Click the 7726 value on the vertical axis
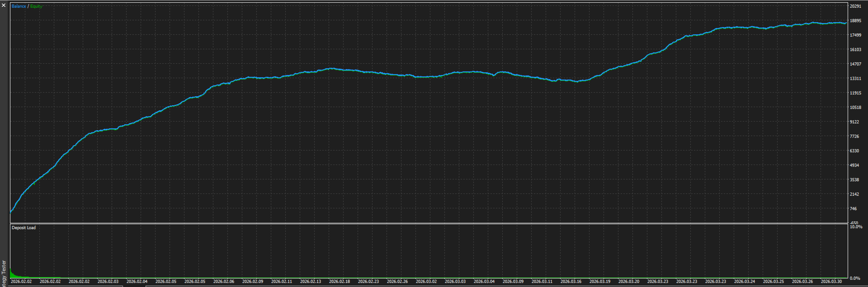The image size is (868, 287). 854,136
